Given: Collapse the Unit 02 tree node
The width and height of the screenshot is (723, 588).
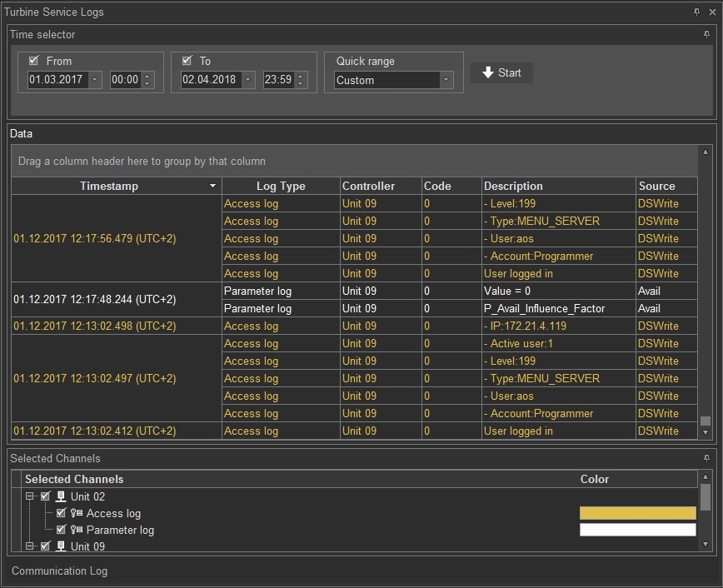Looking at the screenshot, I should pos(30,497).
